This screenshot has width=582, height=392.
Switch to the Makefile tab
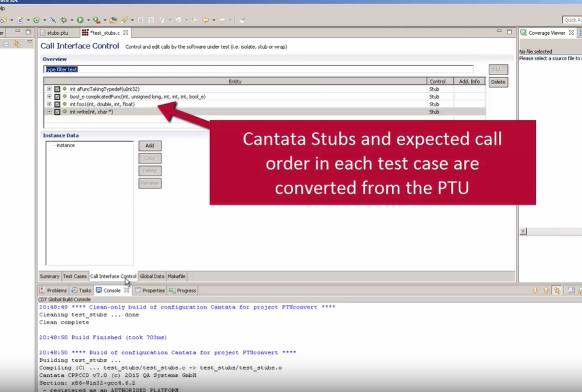(x=176, y=277)
